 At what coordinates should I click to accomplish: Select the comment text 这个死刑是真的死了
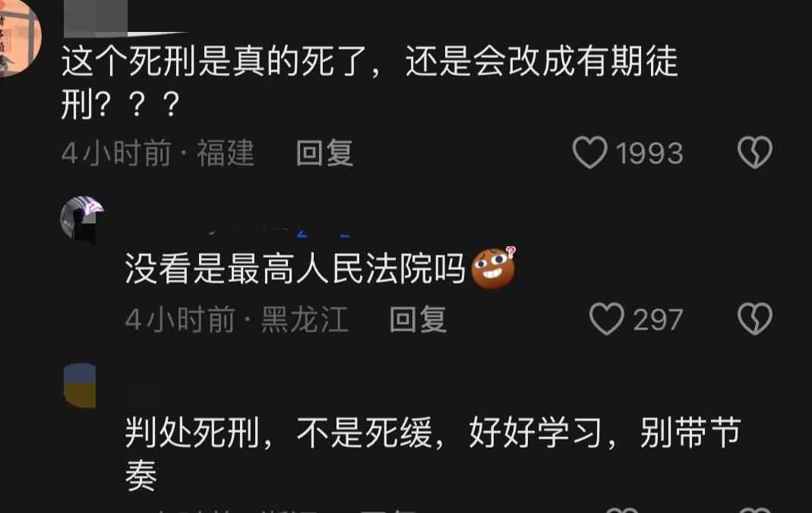coord(214,61)
